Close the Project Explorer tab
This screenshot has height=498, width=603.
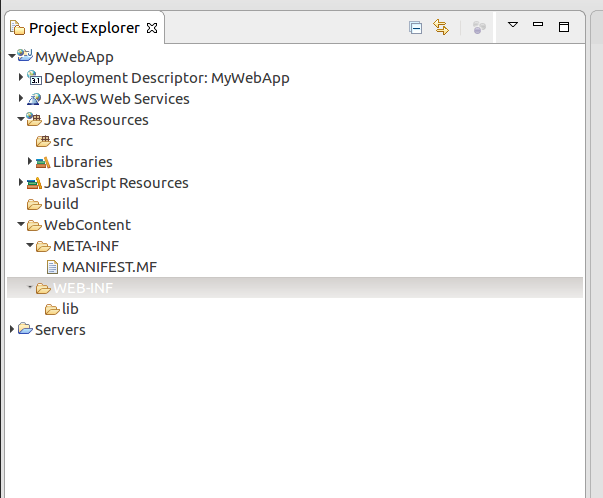(152, 28)
